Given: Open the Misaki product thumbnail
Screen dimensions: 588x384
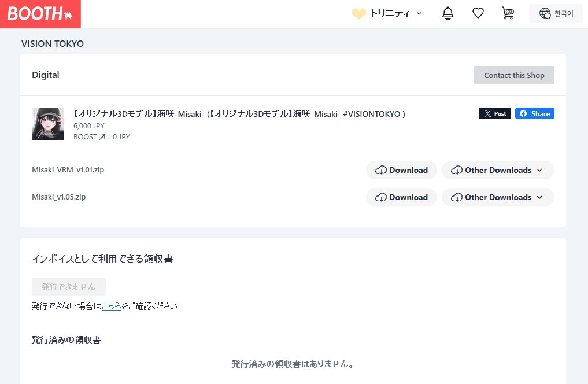Looking at the screenshot, I should click(48, 124).
